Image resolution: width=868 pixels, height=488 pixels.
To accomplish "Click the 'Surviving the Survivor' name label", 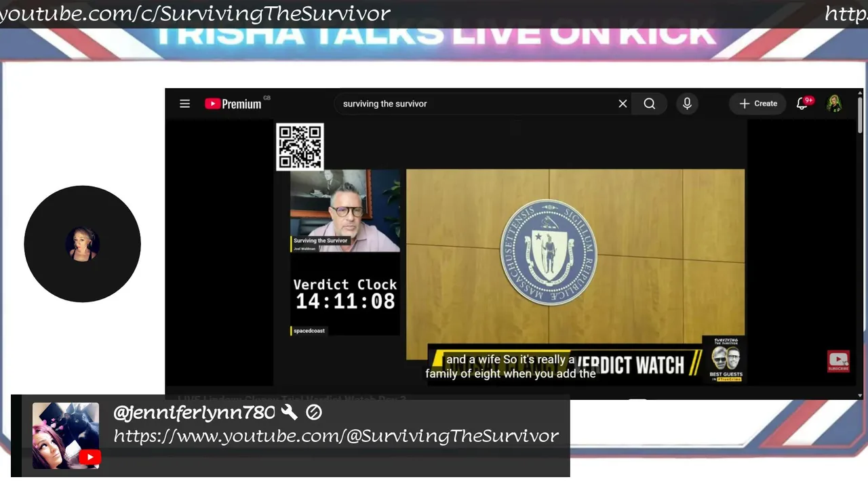I will [x=320, y=241].
